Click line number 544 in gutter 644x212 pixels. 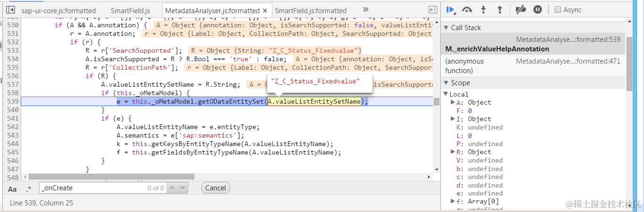pyautogui.click(x=13, y=144)
